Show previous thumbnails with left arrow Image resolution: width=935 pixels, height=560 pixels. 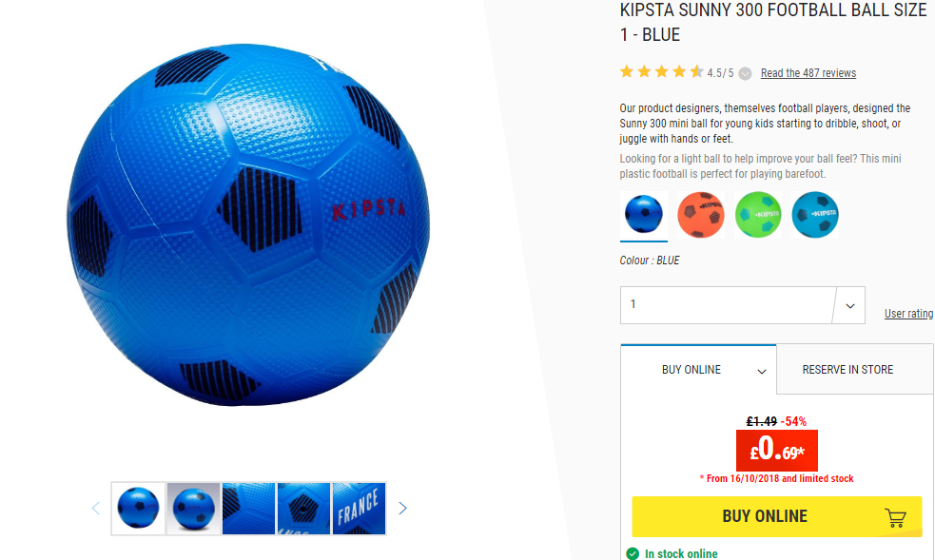tap(96, 508)
